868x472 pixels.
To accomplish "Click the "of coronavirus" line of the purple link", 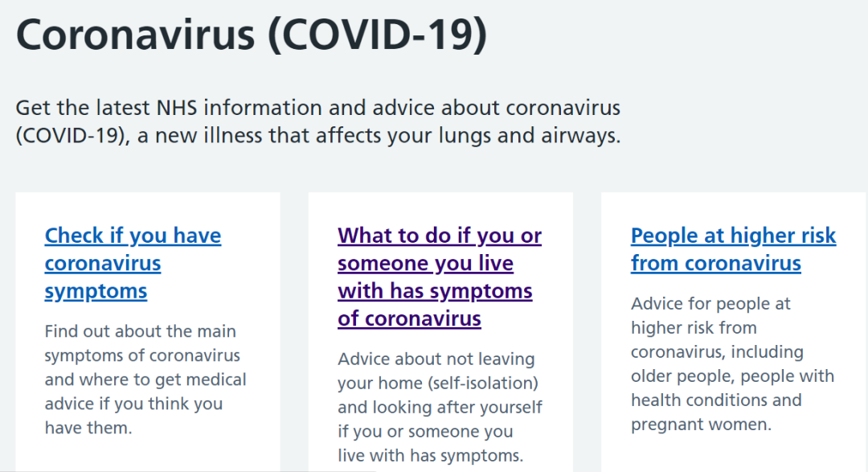I will [x=409, y=318].
